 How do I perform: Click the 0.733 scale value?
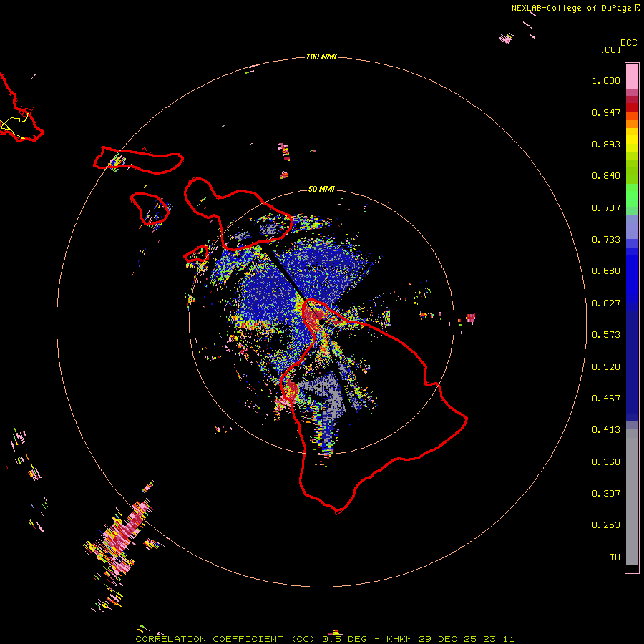pyautogui.click(x=606, y=240)
